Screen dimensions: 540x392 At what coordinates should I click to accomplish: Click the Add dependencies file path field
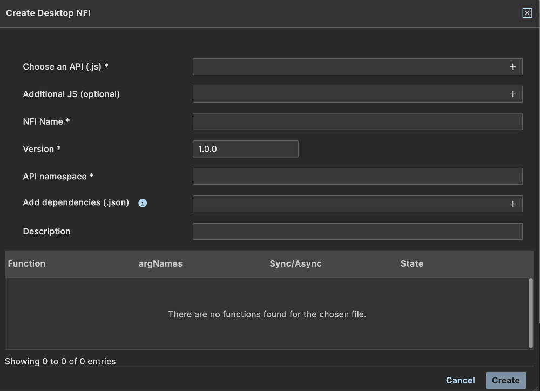(348, 204)
